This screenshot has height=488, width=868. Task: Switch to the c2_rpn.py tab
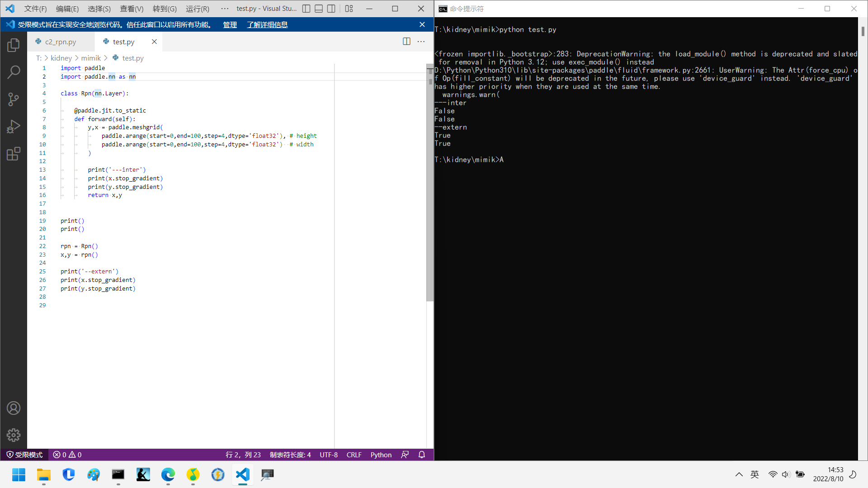point(61,42)
